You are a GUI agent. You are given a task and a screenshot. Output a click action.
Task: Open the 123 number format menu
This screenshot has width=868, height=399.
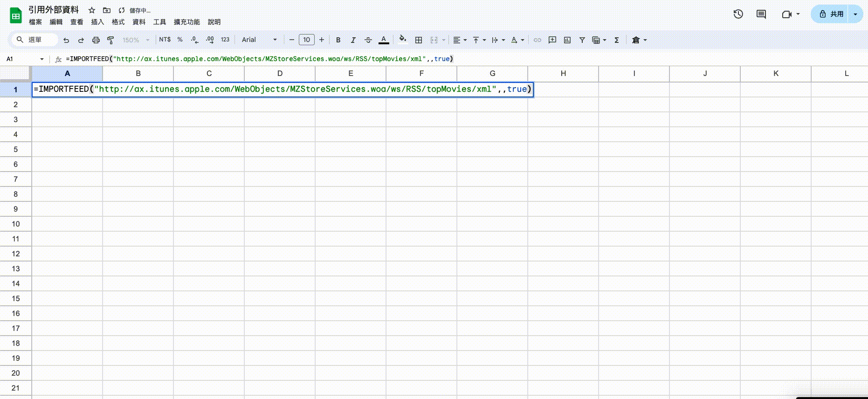pos(225,40)
